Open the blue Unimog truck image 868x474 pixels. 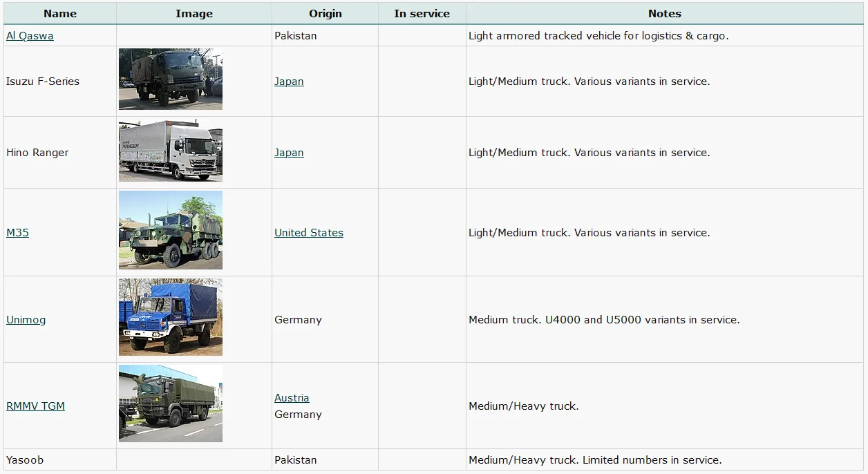pos(171,317)
